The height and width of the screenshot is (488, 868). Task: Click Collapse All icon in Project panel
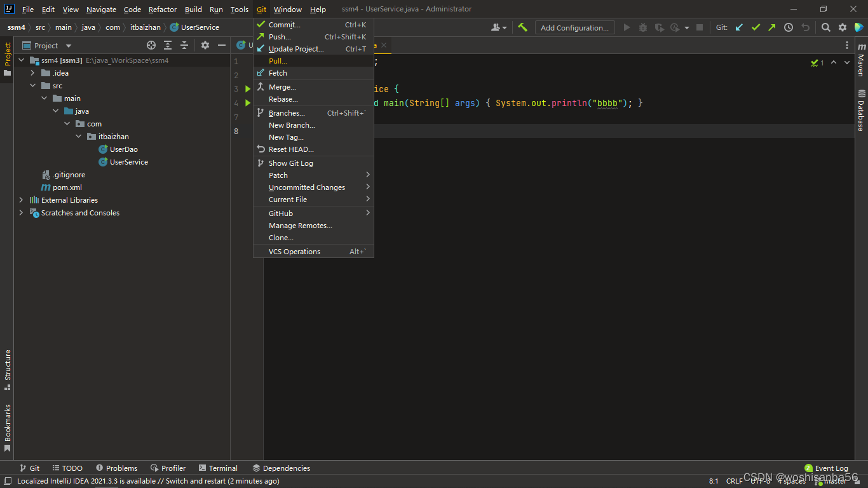click(x=184, y=45)
